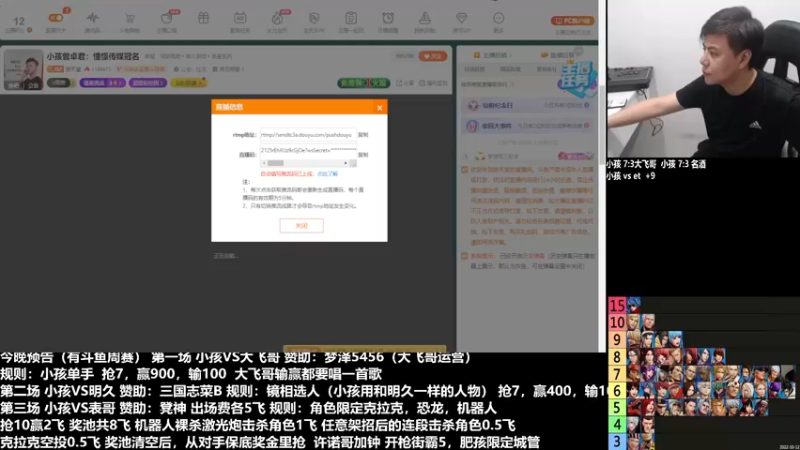This screenshot has width=800, height=450.
Task: Click the streamer avatar thumbnail
Action: pyautogui.click(x=23, y=69)
